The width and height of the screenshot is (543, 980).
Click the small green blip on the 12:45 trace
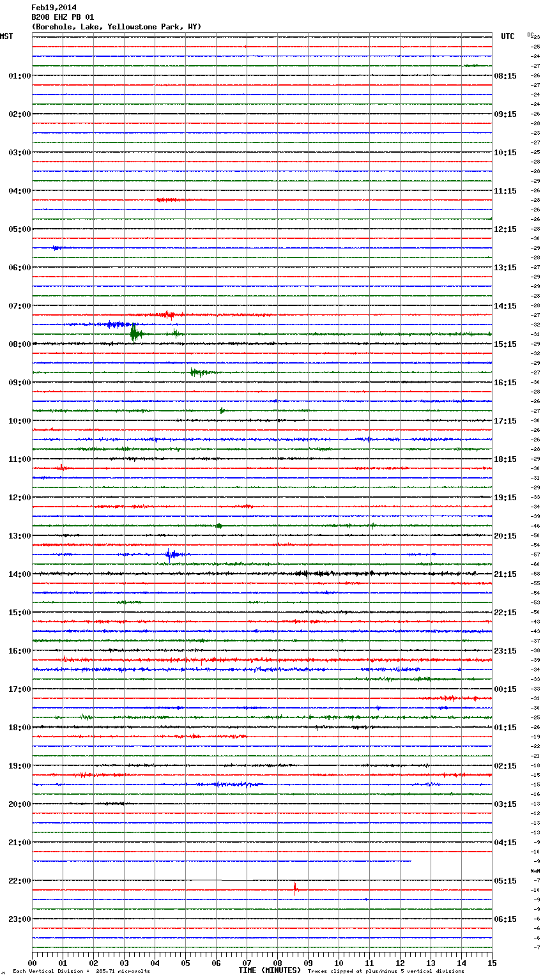coord(219,526)
